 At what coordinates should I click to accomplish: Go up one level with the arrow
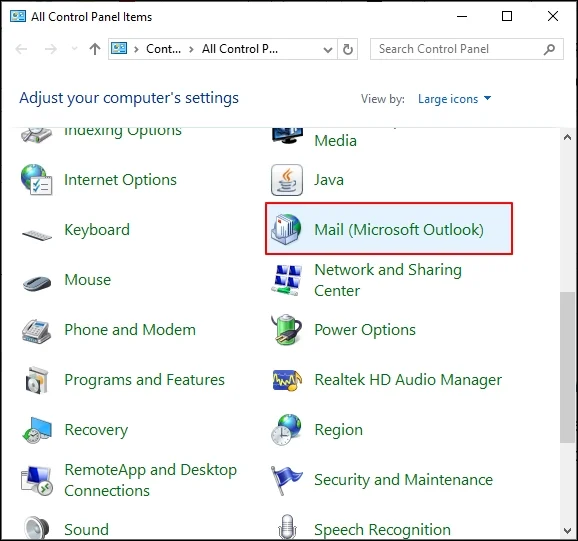pyautogui.click(x=95, y=49)
